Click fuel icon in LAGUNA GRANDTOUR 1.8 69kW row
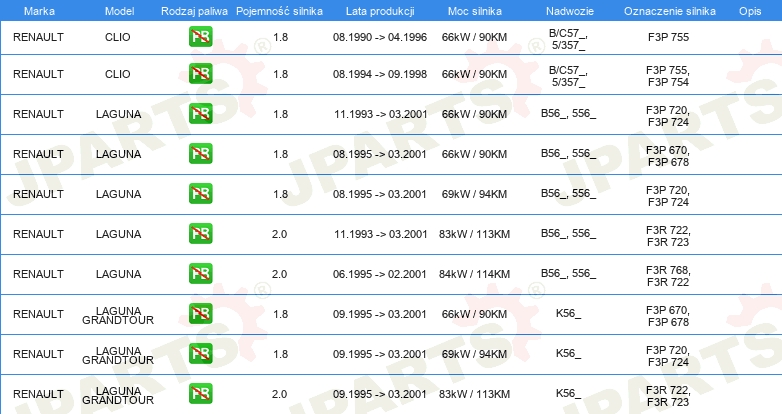 (x=200, y=353)
